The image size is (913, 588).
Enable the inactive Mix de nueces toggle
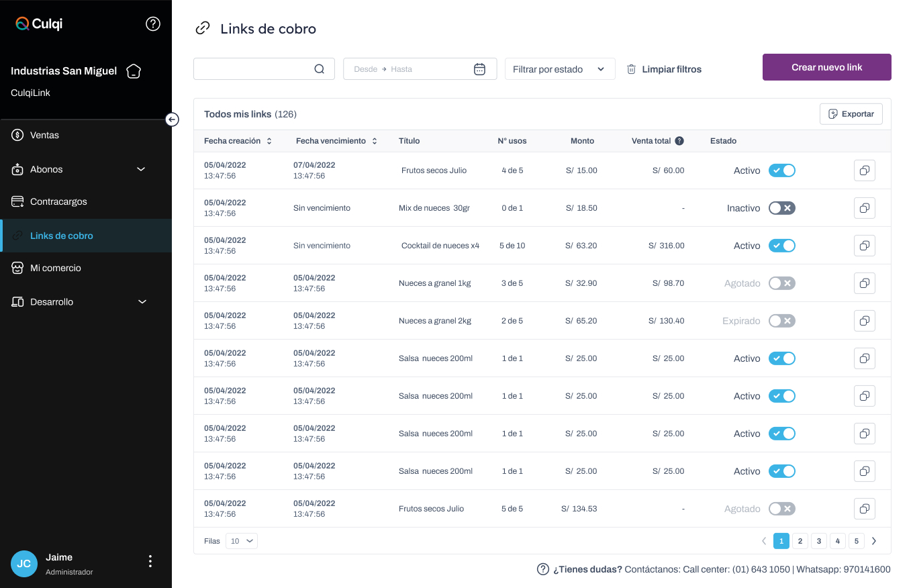pyautogui.click(x=781, y=208)
